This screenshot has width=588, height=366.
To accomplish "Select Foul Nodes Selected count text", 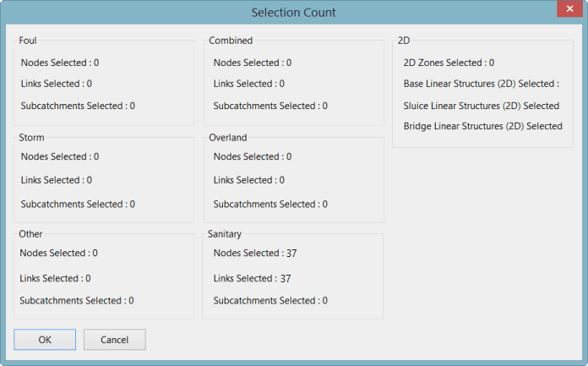I will tap(60, 63).
